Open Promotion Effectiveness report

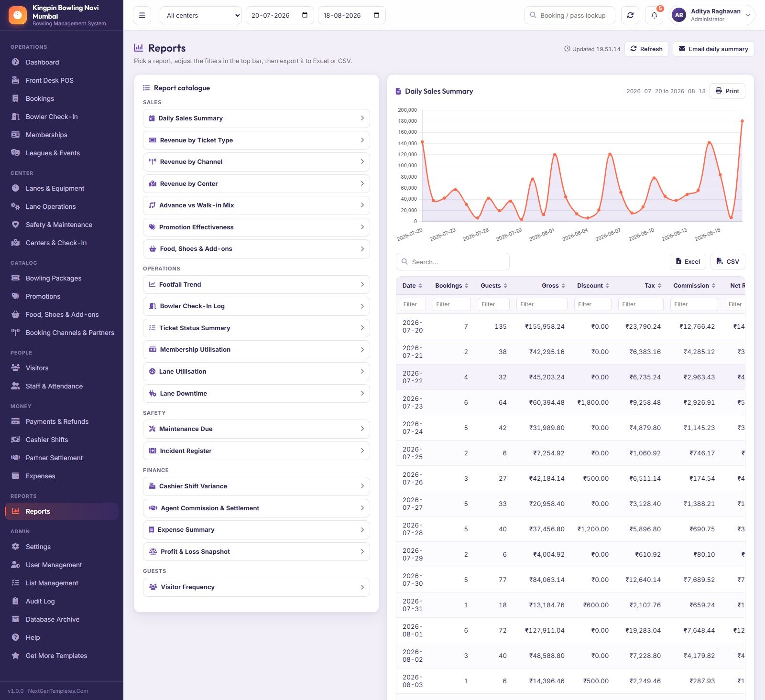(x=256, y=227)
